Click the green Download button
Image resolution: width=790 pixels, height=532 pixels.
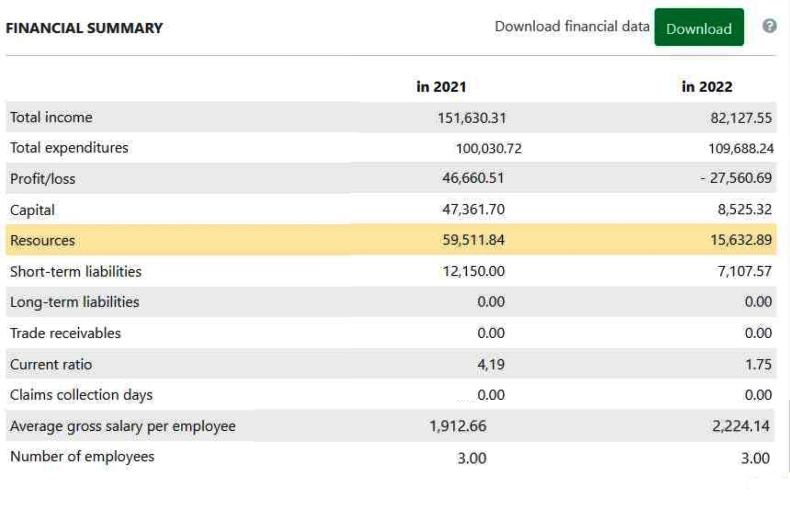699,27
